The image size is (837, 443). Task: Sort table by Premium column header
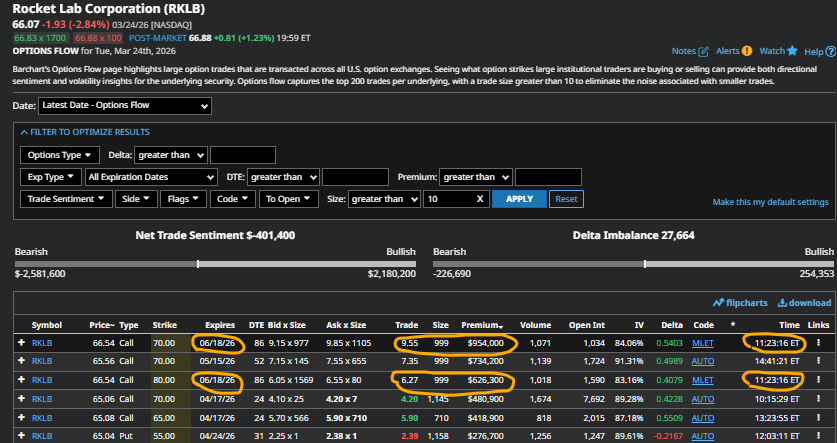click(480, 325)
